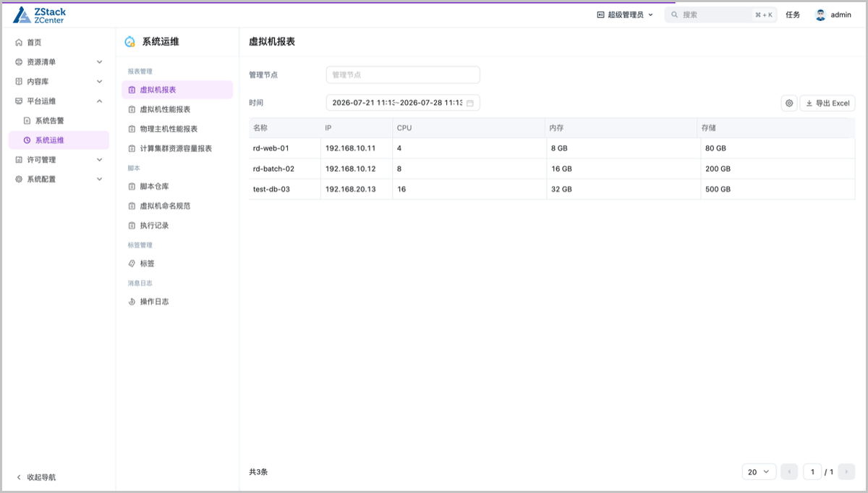Collapse the 平台运维 menu chevron
The height and width of the screenshot is (493, 868).
pos(100,101)
